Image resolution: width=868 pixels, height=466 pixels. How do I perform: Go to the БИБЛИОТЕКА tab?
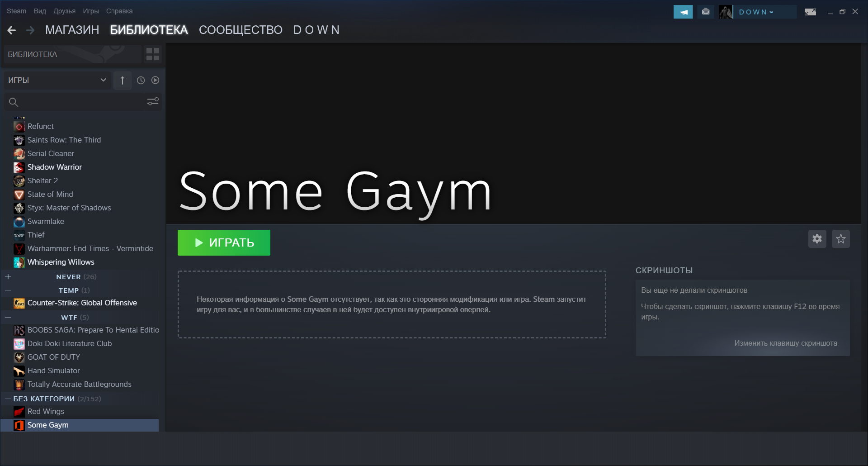point(149,30)
